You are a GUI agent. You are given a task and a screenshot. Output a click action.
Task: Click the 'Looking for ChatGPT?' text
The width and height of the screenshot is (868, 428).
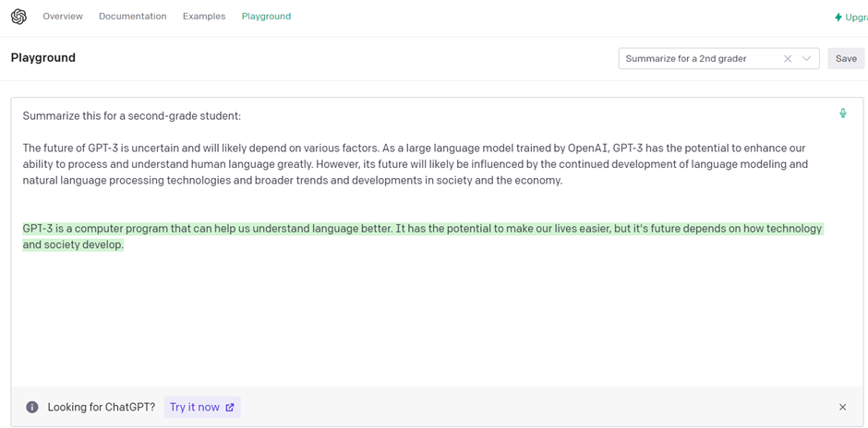102,408
